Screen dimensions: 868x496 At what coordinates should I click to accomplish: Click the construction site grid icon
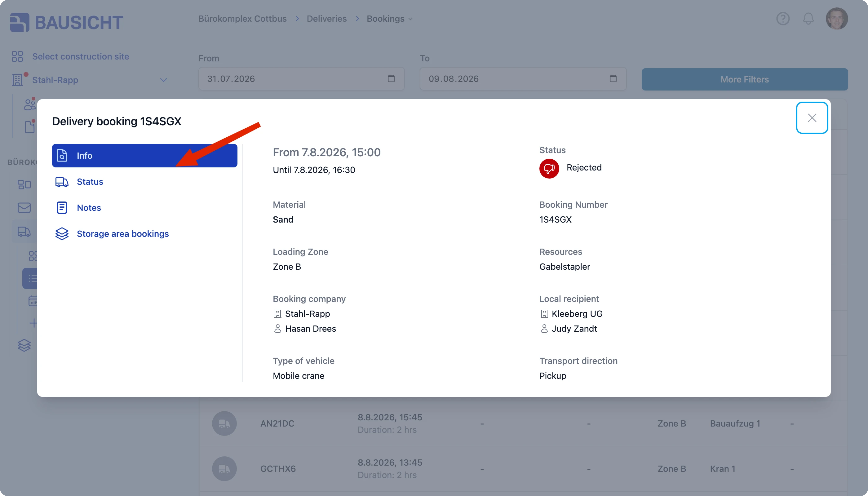coord(17,56)
